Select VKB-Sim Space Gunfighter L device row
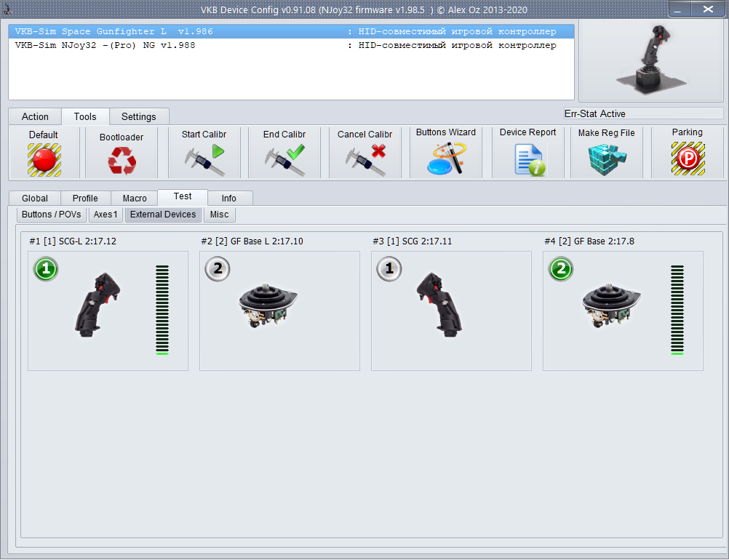The image size is (729, 560). pyautogui.click(x=292, y=31)
